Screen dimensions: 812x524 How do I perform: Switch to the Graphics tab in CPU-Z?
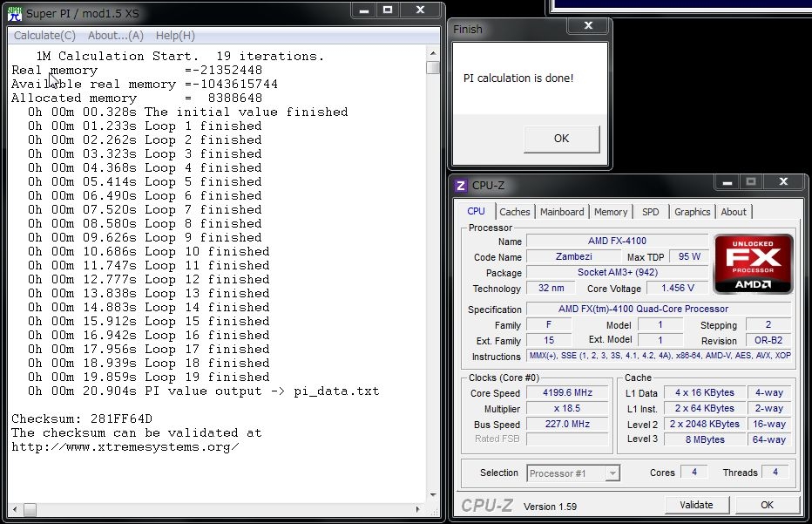(x=692, y=212)
